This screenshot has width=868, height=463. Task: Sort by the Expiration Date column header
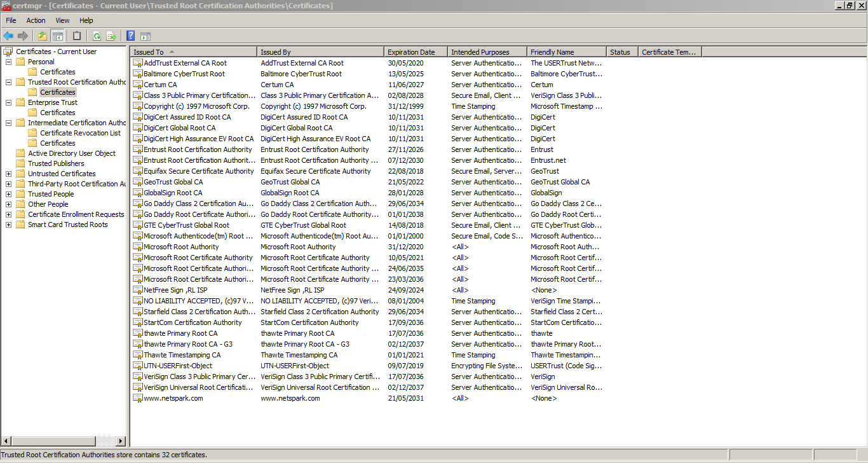[416, 52]
